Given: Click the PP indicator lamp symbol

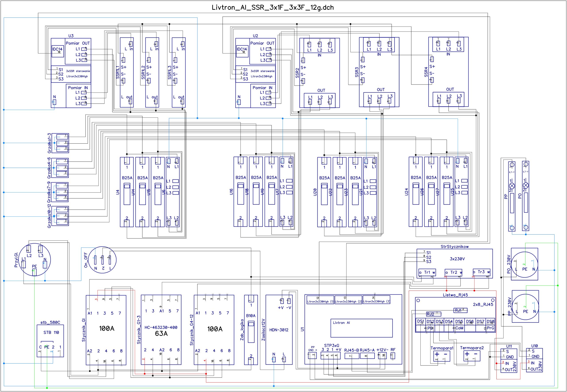Looking at the screenshot, I should click(x=512, y=185).
